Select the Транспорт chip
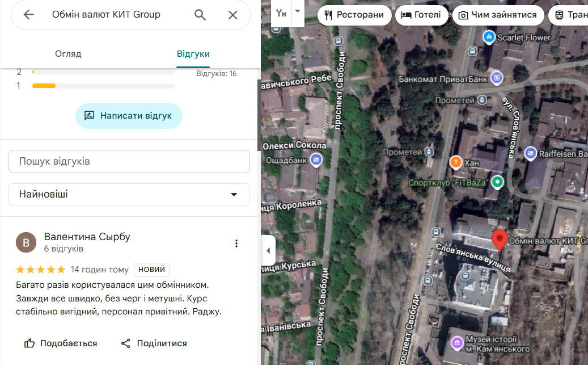 (569, 15)
